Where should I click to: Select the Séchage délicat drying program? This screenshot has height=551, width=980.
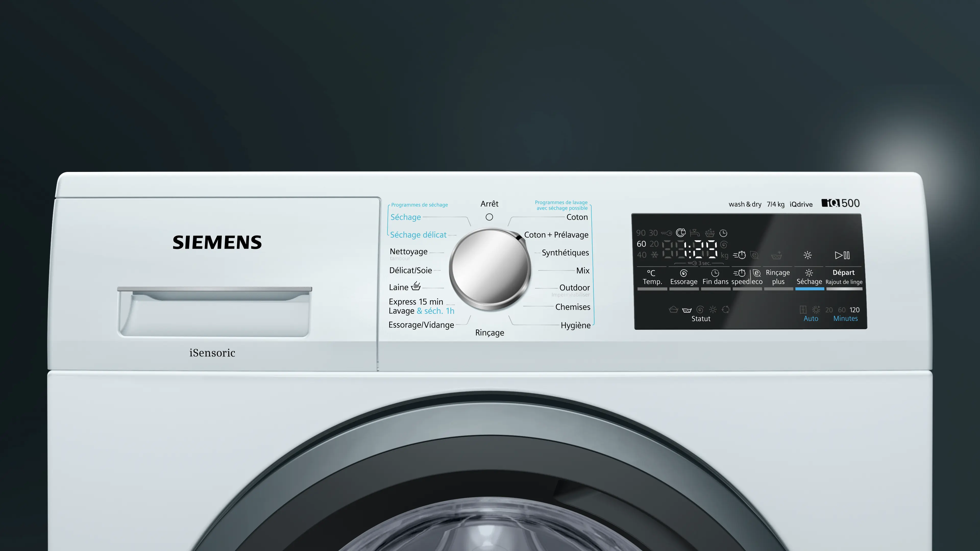(418, 235)
